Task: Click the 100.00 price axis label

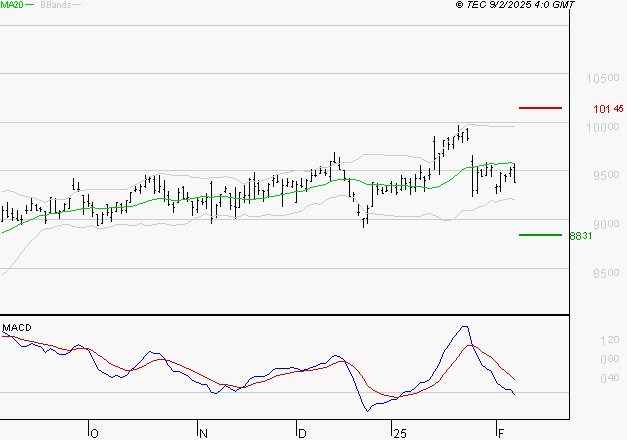Action: tap(603, 127)
